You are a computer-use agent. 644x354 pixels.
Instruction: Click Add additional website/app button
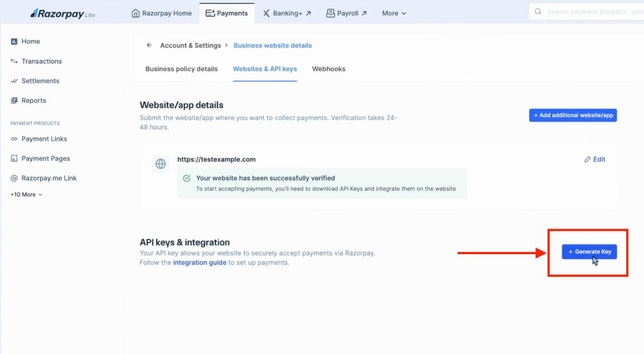coord(573,115)
